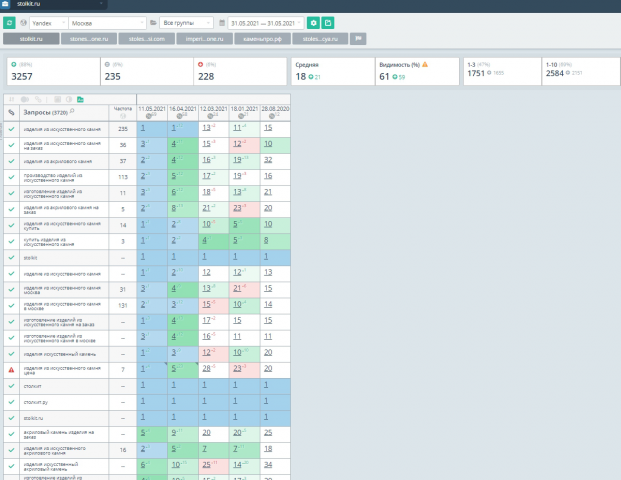
Task: Click the sort icon in table toolbar
Action: [x=11, y=99]
